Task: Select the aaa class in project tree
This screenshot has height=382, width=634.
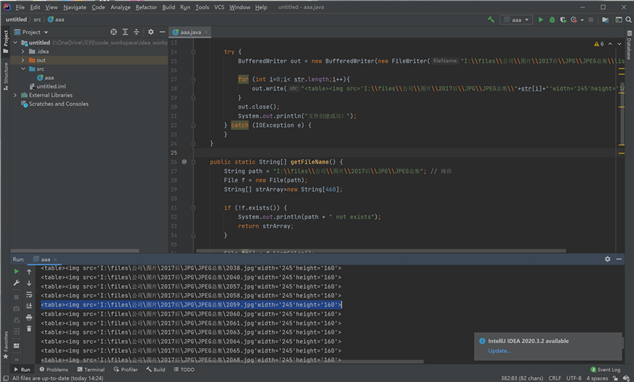Action: coord(45,78)
